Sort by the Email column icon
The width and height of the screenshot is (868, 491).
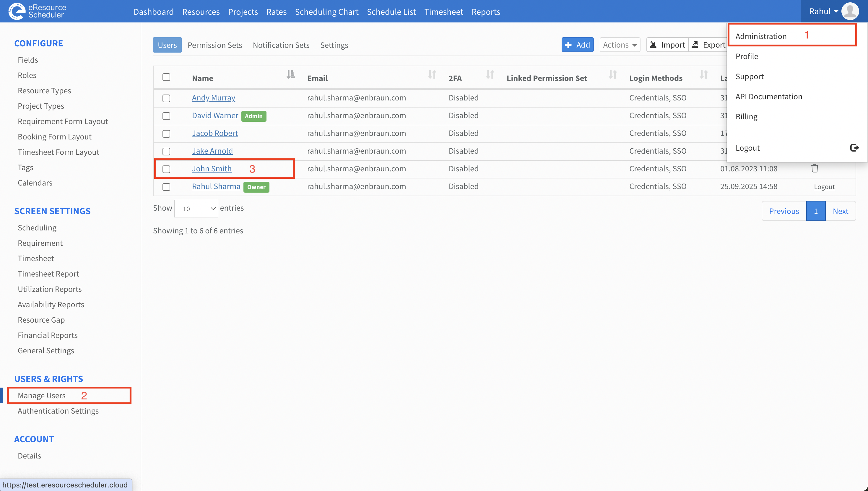432,74
